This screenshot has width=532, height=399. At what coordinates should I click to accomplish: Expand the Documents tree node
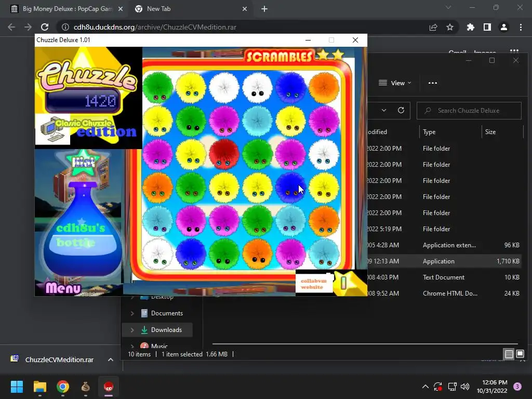pyautogui.click(x=132, y=313)
